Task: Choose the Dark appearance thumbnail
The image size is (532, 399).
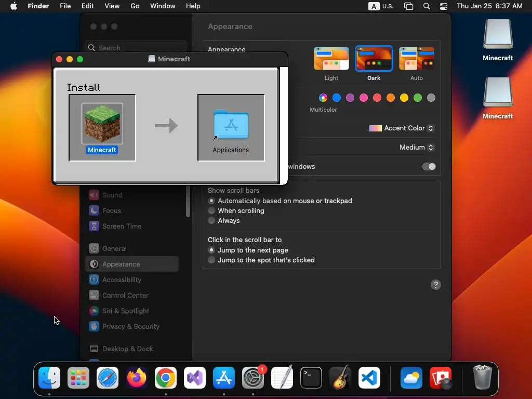Action: [x=374, y=59]
